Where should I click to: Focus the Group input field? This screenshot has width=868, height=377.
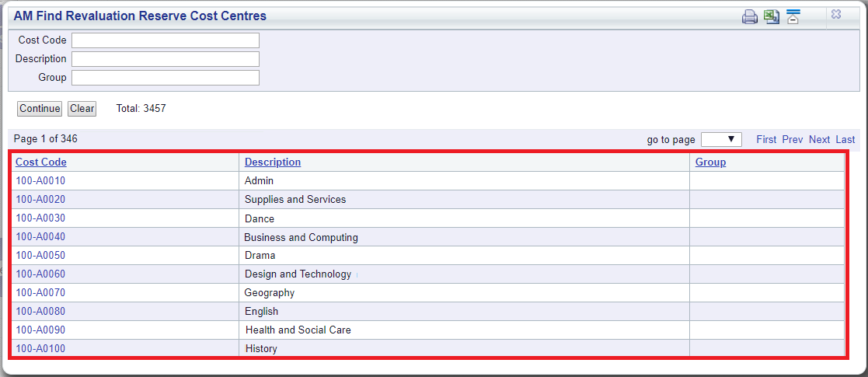coord(166,78)
